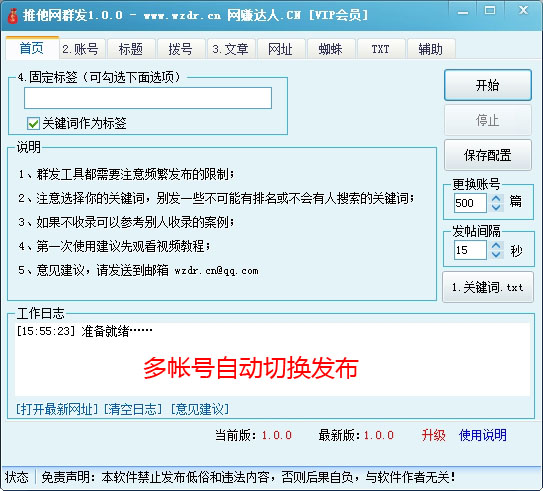
Task: Click the 开始 button
Action: [488, 85]
